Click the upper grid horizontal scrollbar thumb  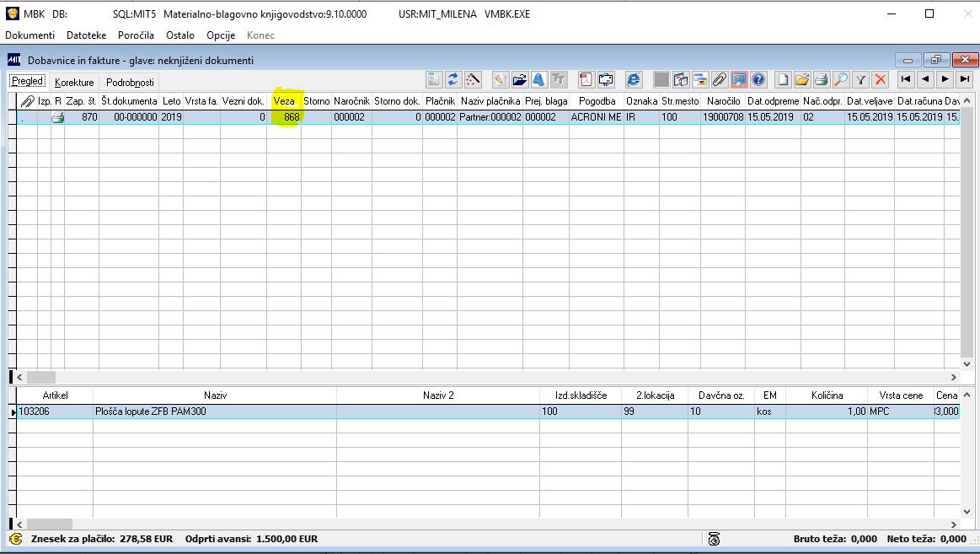[x=41, y=377]
